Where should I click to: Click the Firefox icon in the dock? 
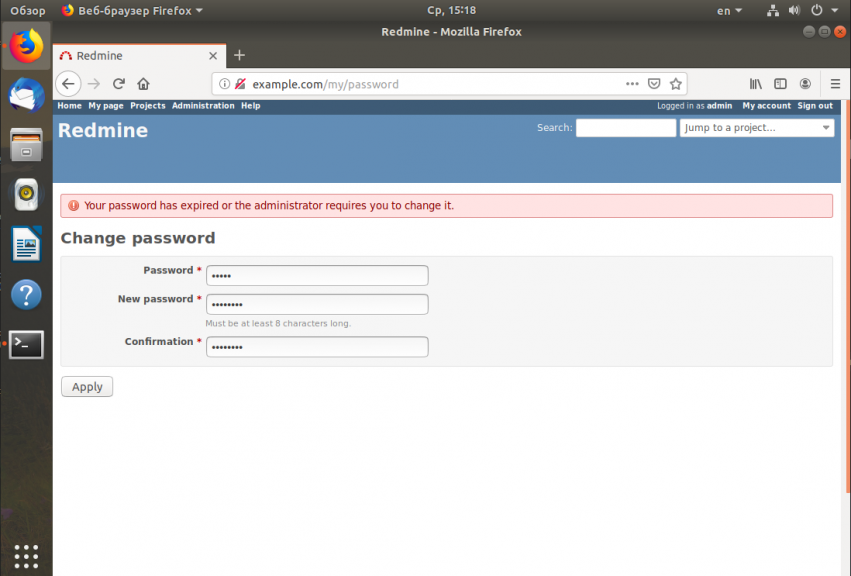pyautogui.click(x=26, y=46)
